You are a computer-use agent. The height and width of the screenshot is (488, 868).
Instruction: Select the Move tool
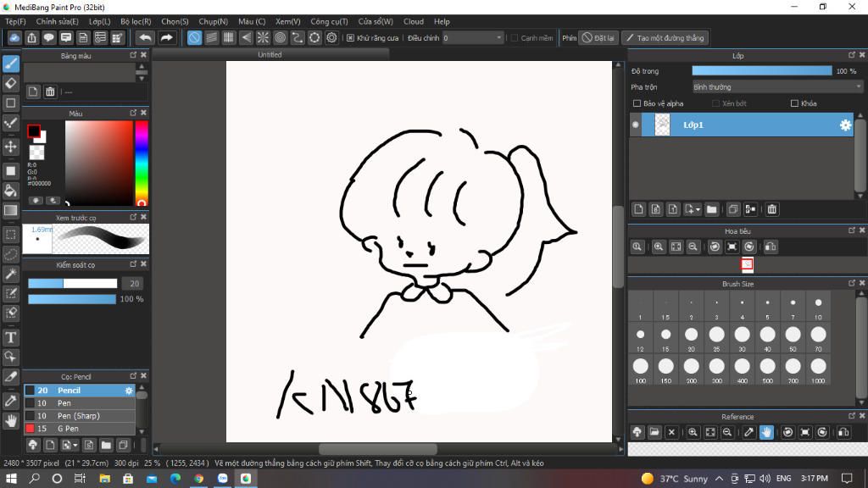click(x=11, y=147)
